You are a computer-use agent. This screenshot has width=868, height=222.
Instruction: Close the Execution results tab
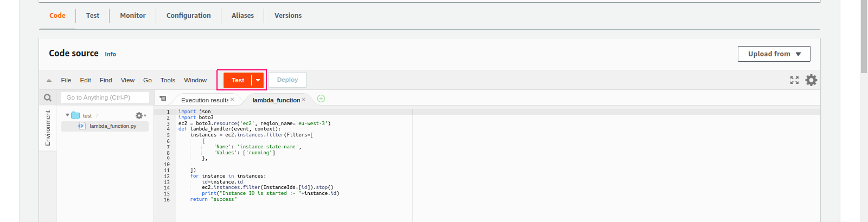coord(232,100)
